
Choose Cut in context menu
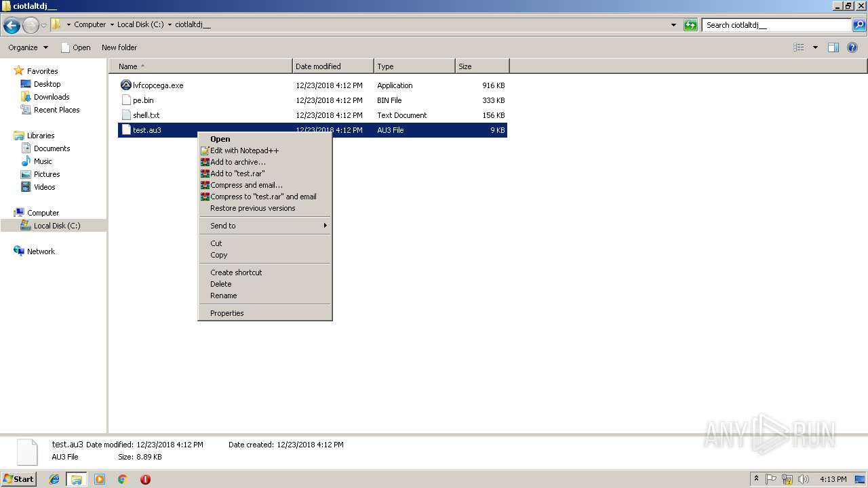[x=265, y=243]
